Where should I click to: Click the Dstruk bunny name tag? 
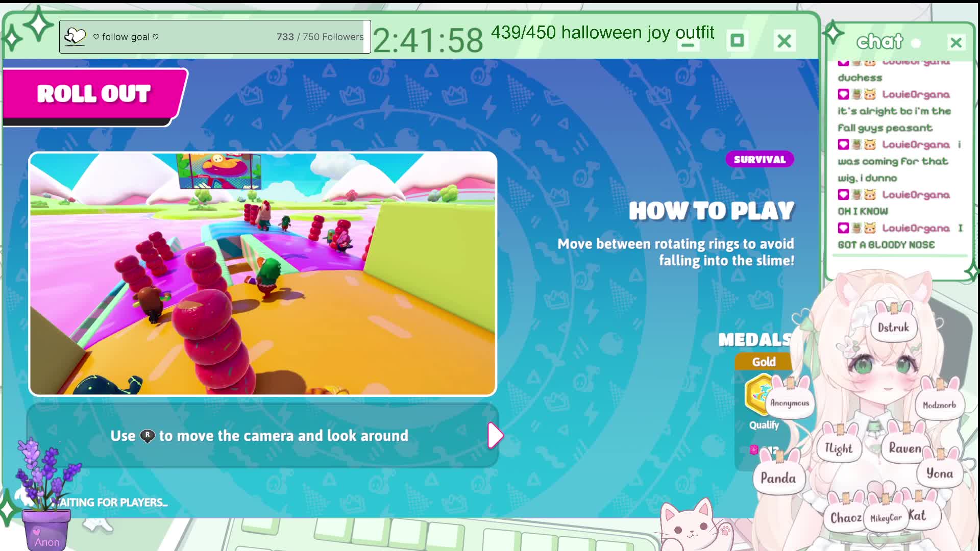pyautogui.click(x=893, y=324)
